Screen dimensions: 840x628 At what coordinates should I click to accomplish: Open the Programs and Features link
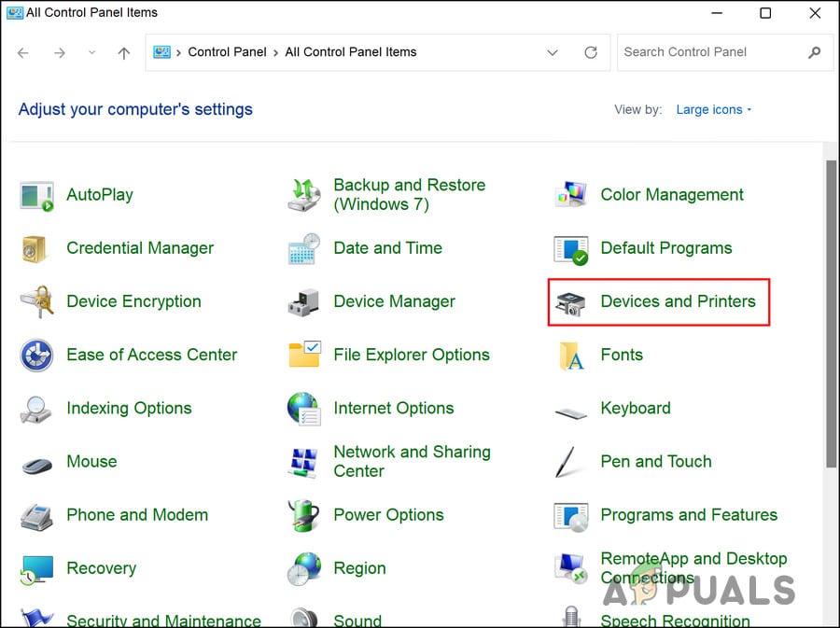(689, 515)
